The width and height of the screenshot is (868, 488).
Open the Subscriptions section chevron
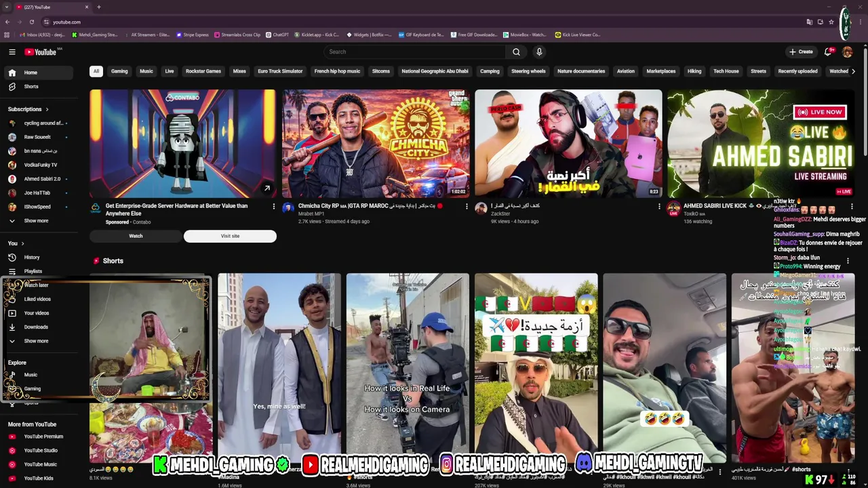pos(47,109)
